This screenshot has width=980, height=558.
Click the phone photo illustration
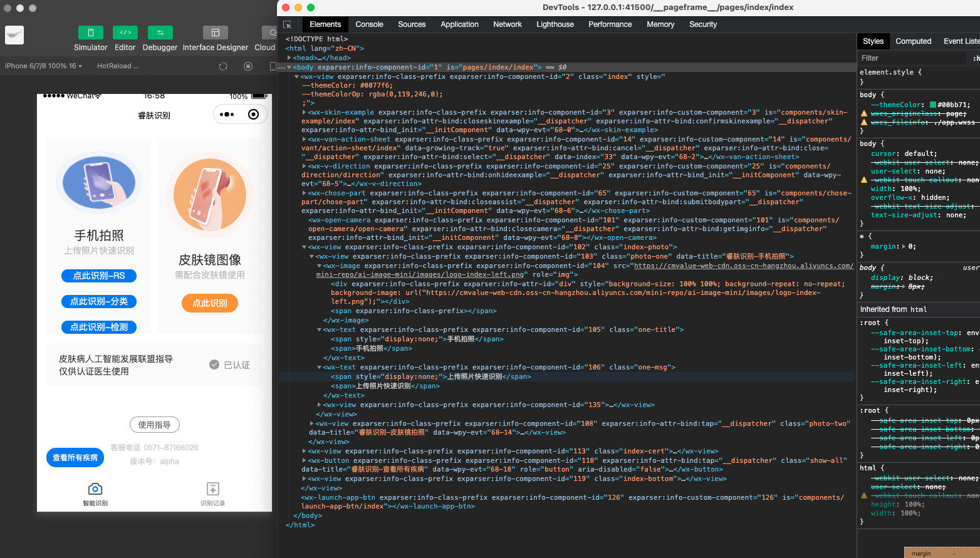(99, 183)
